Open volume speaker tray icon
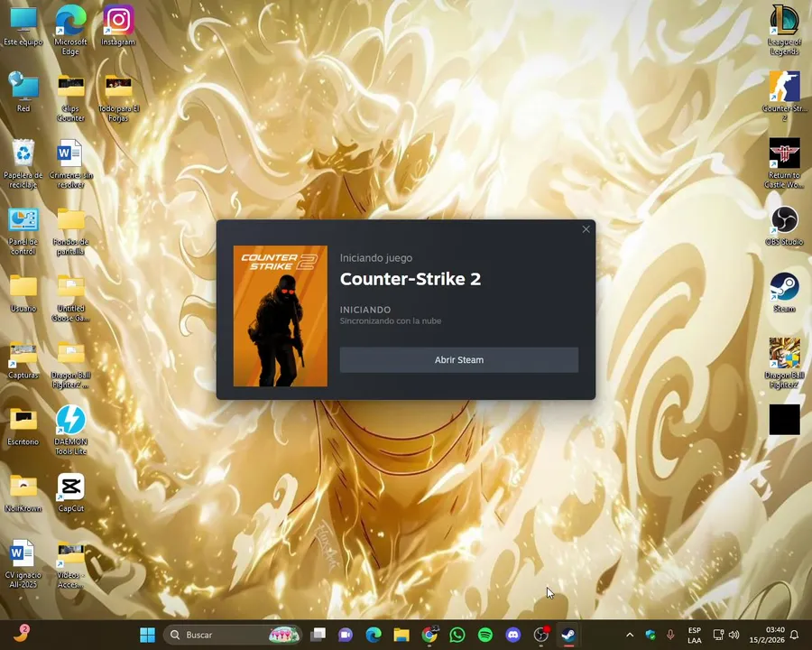This screenshot has width=812, height=650. [734, 635]
